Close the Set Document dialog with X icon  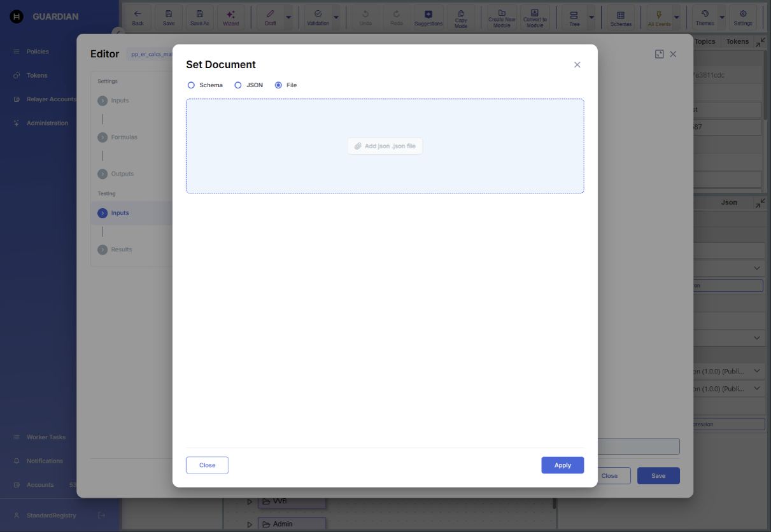(577, 65)
